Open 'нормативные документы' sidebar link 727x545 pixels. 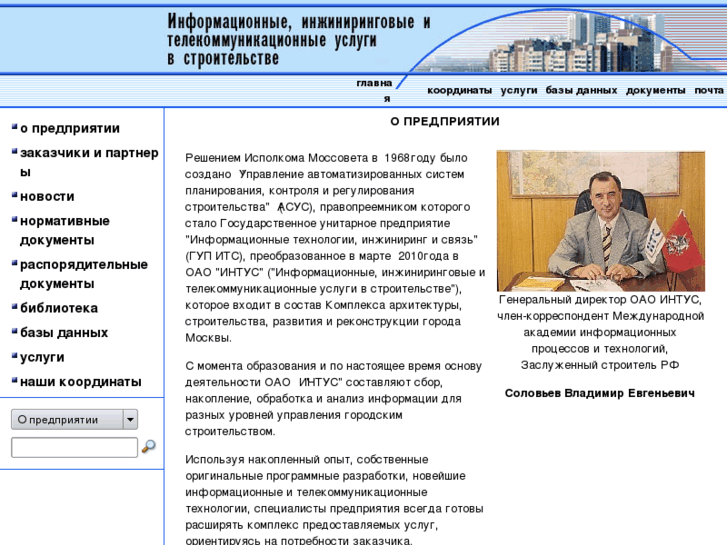[x=65, y=230]
